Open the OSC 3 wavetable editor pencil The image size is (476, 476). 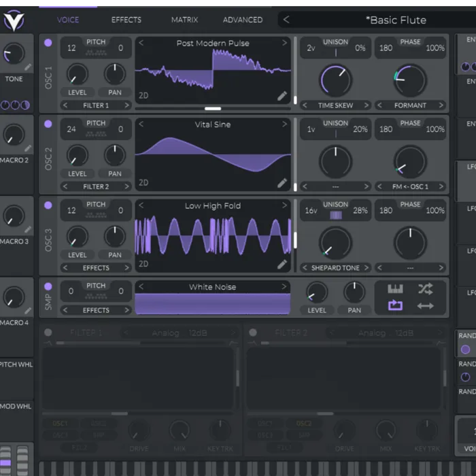coord(282,264)
